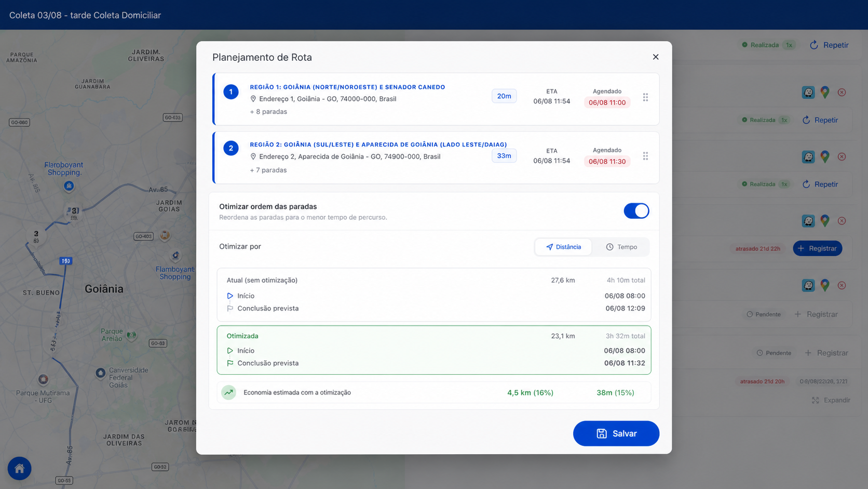868x489 pixels.
Task: Click the 06/08 11:30 scheduled time badge
Action: click(x=607, y=162)
